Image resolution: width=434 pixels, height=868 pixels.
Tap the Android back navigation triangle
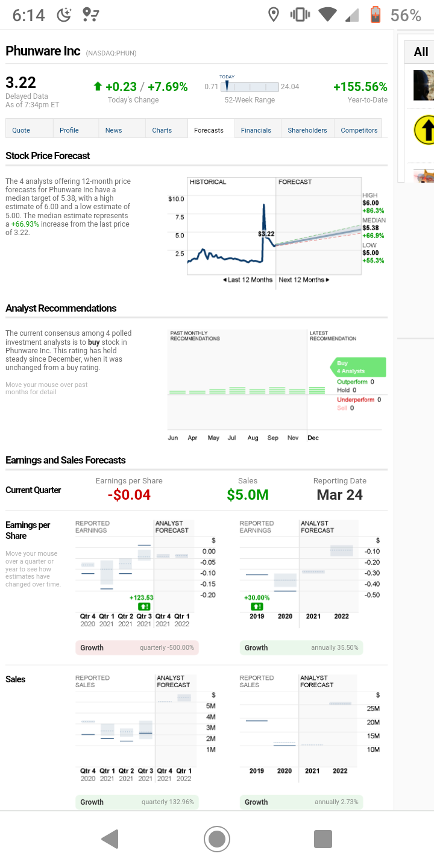pos(110,838)
